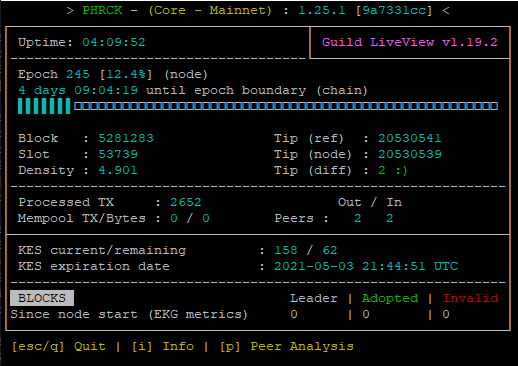This screenshot has height=366, width=518.
Task: Click the green Adopted column header
Action: 390,298
